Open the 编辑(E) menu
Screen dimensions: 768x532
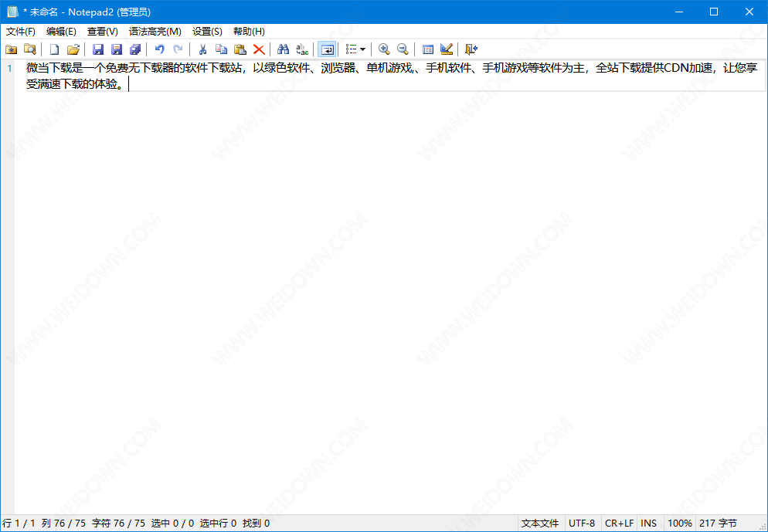pyautogui.click(x=61, y=32)
